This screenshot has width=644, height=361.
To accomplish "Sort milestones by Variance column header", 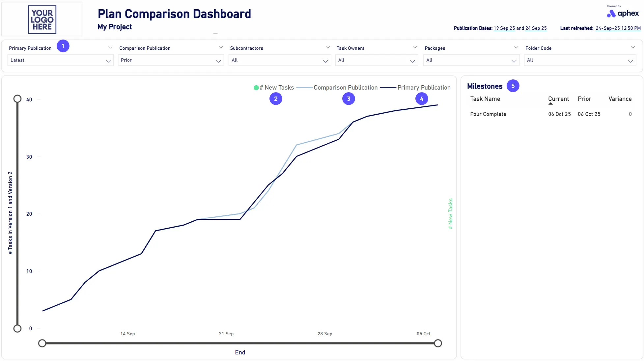I will tap(620, 99).
